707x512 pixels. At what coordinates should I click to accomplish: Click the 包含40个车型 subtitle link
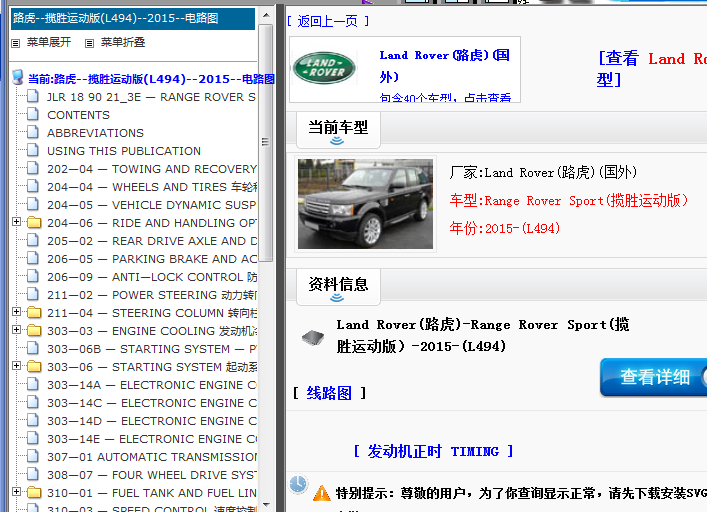click(445, 97)
